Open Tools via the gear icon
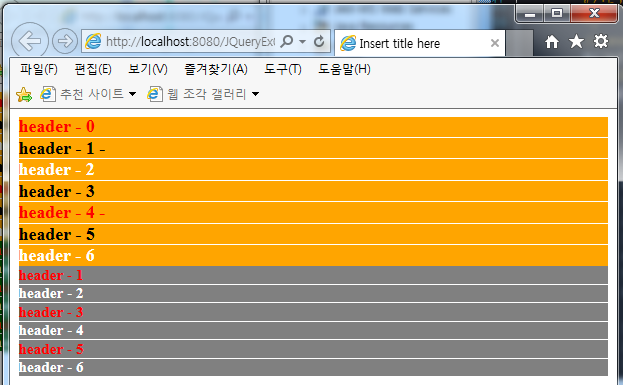 [601, 41]
